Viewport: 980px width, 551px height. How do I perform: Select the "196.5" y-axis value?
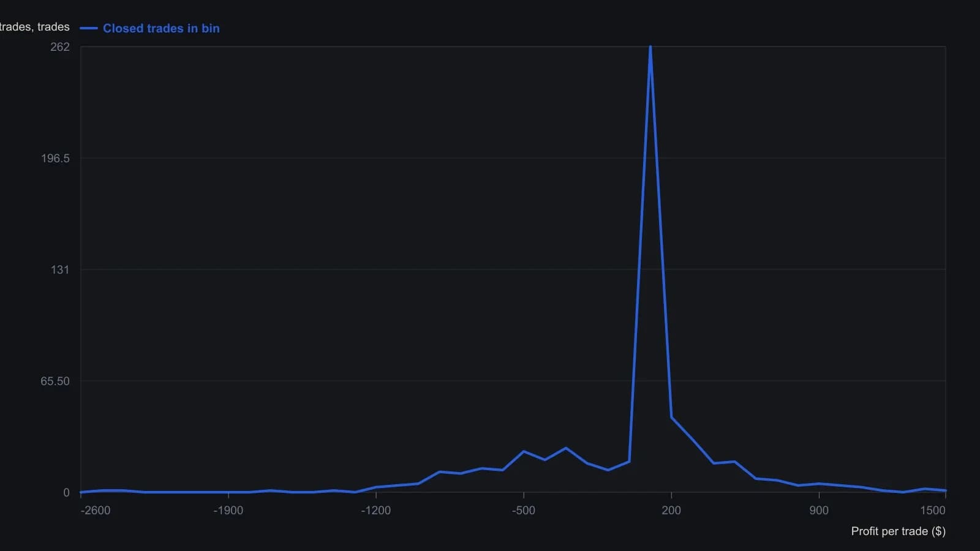55,159
